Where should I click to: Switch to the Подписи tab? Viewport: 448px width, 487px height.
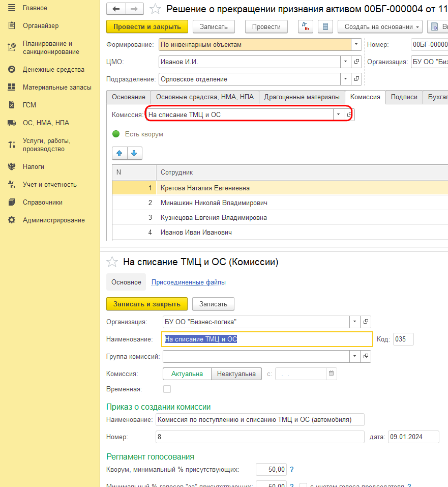tap(404, 97)
